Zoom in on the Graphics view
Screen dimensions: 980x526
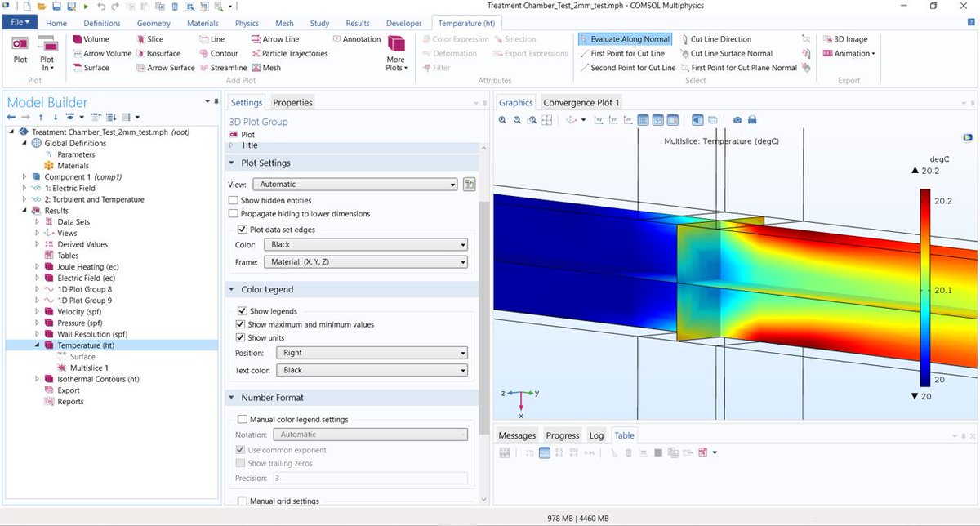pyautogui.click(x=503, y=120)
